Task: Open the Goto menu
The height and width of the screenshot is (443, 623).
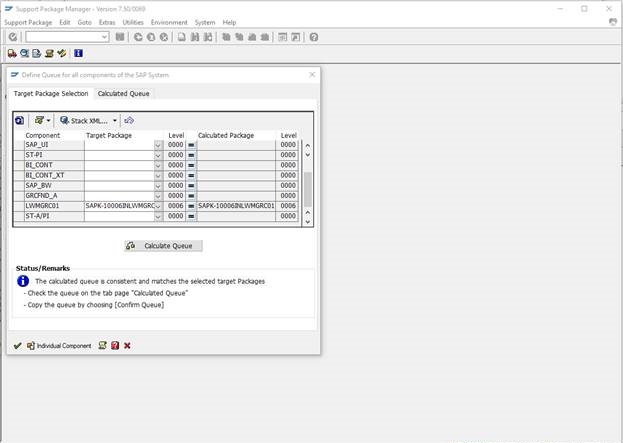Action: coord(84,23)
